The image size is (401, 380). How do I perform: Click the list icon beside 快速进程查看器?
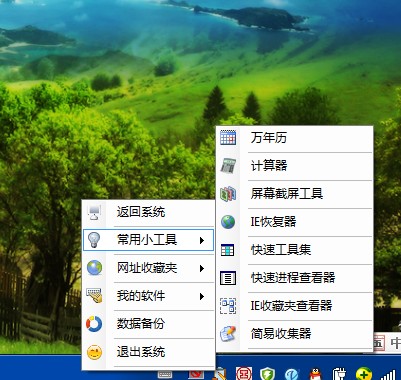pyautogui.click(x=228, y=278)
